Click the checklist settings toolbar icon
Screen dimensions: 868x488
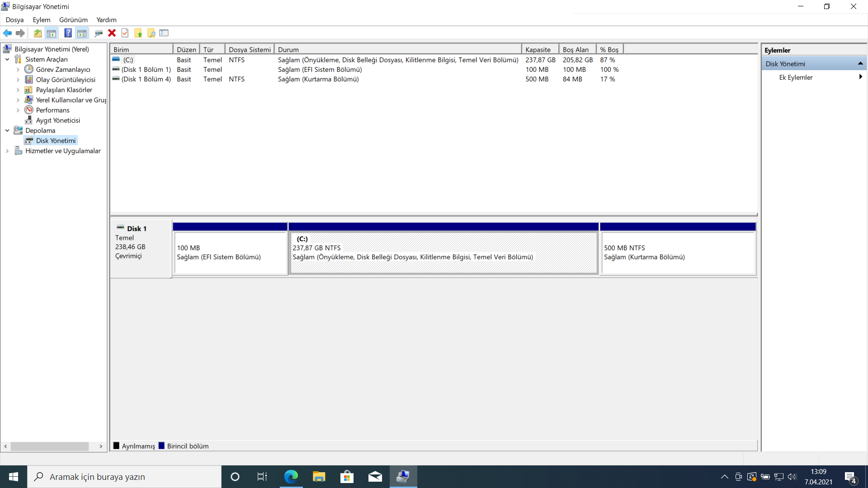164,33
